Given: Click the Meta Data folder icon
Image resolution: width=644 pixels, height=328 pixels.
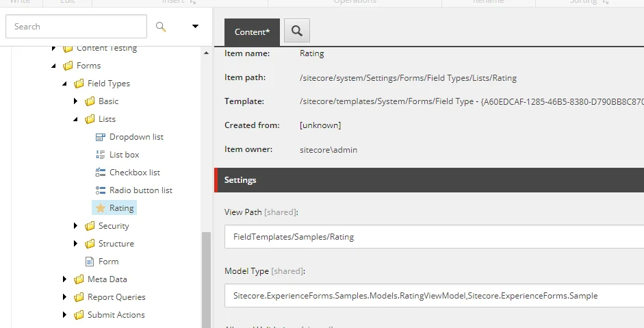Looking at the screenshot, I should [x=79, y=279].
